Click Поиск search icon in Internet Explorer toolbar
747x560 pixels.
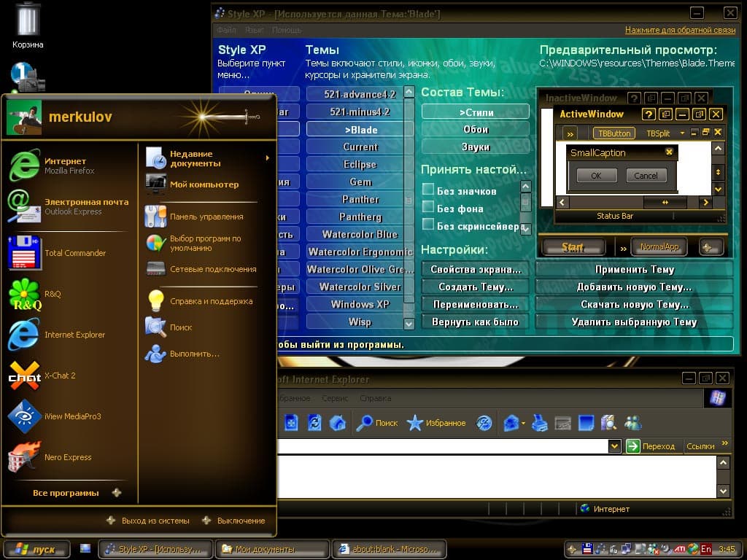click(377, 422)
